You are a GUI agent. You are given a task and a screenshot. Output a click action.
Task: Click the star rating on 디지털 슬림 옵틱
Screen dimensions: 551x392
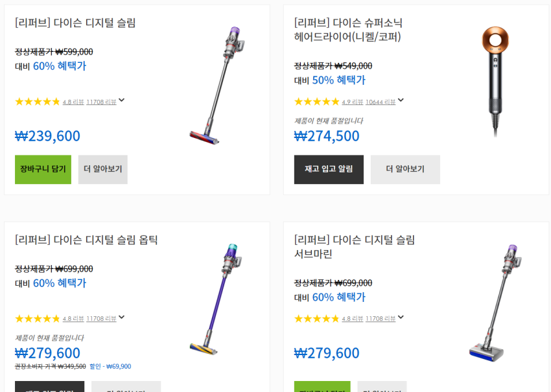click(x=37, y=319)
